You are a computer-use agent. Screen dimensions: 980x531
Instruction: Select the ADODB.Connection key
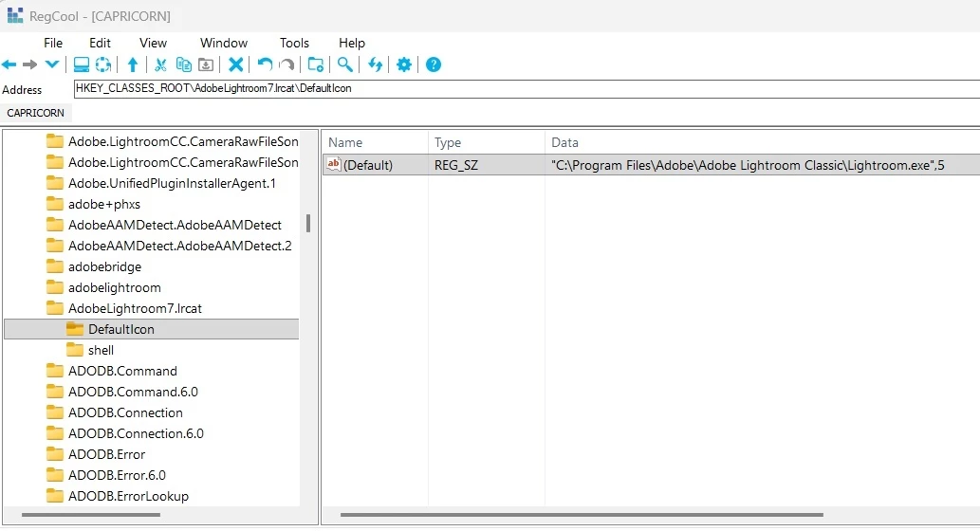[x=125, y=412]
